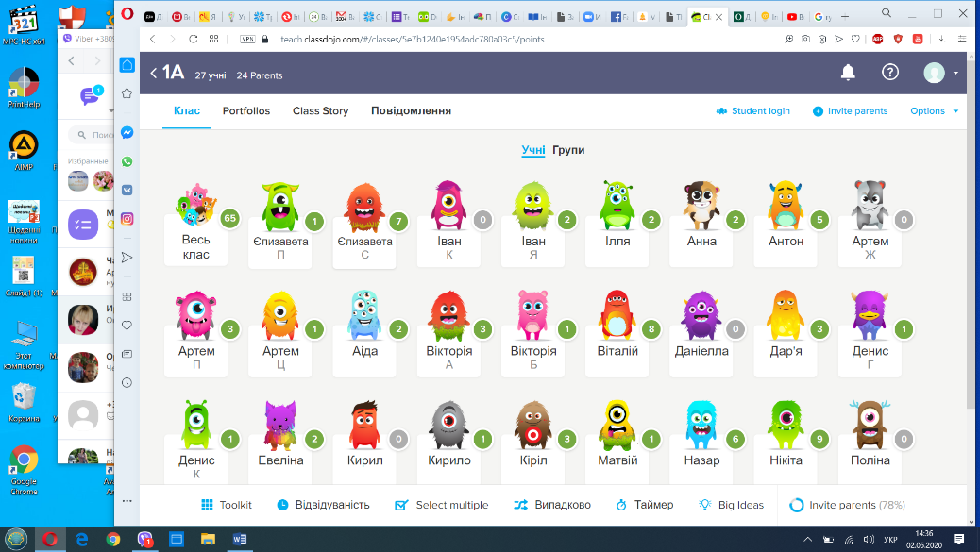Select student Артем Ц yellow monster
This screenshot has width=980, height=552.
[280, 315]
